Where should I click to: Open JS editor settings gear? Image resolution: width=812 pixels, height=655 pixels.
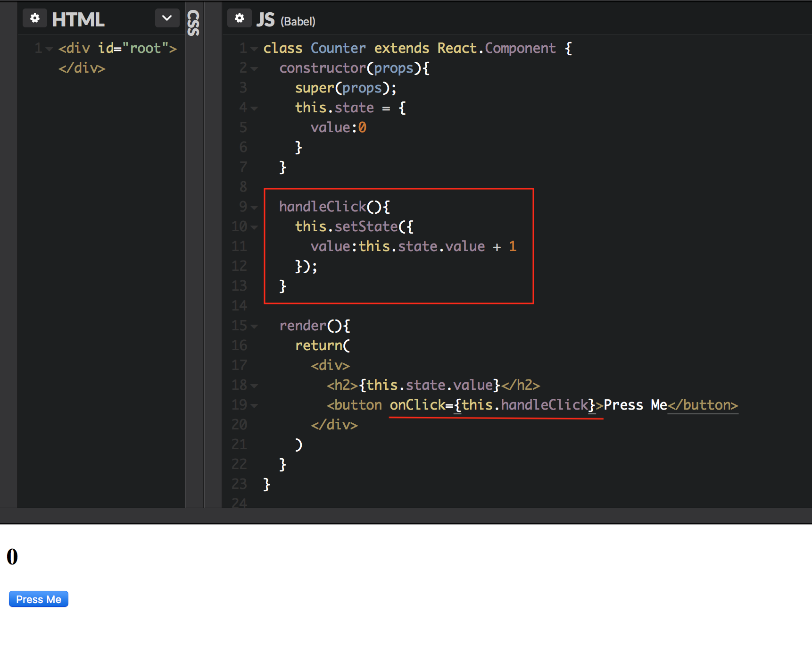point(239,18)
